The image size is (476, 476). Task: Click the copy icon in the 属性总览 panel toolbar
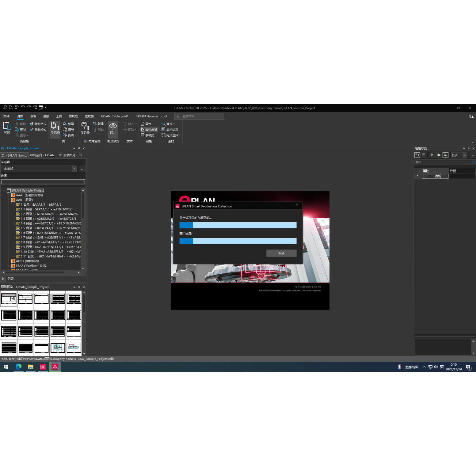[432, 155]
